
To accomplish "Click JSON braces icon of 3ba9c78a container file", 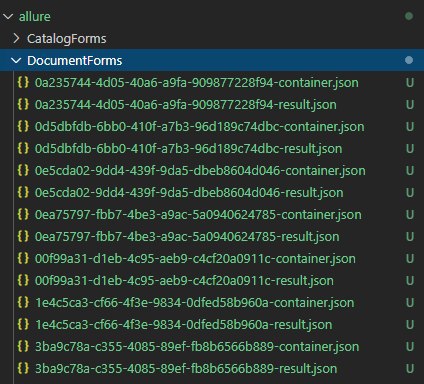I will (23, 346).
